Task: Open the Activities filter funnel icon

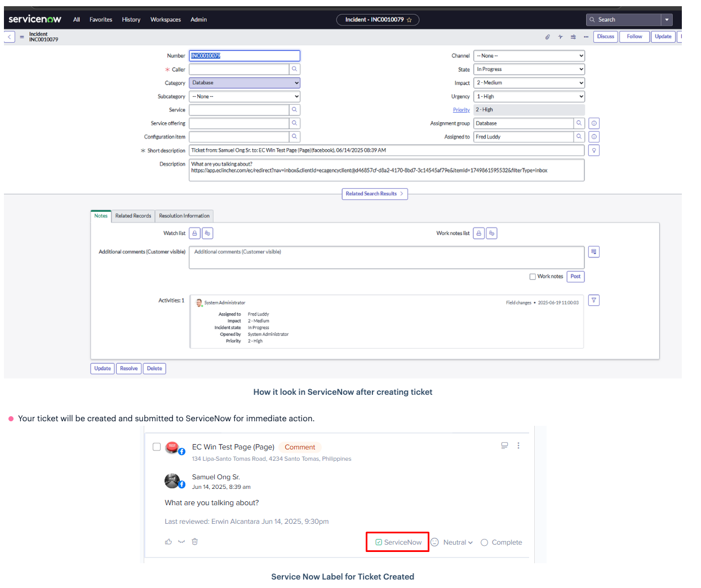Action: click(x=594, y=300)
